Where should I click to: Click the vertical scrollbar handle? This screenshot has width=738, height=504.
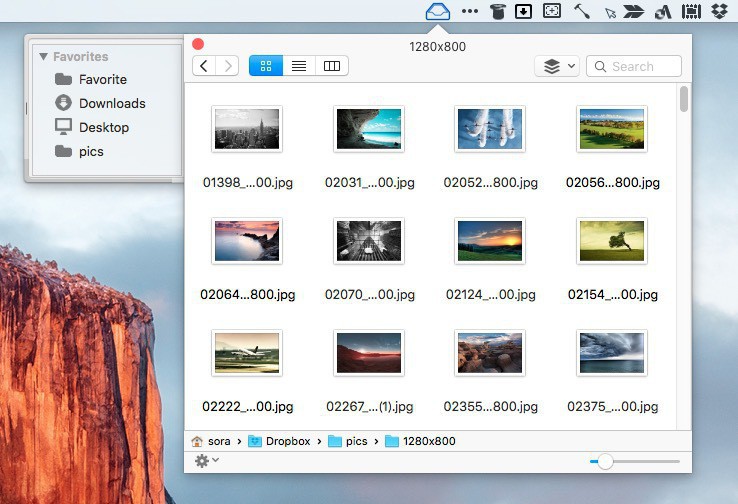coord(684,99)
